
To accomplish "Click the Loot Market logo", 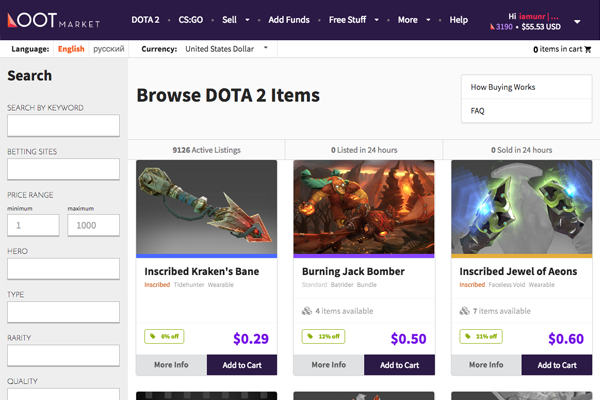I will tap(54, 20).
